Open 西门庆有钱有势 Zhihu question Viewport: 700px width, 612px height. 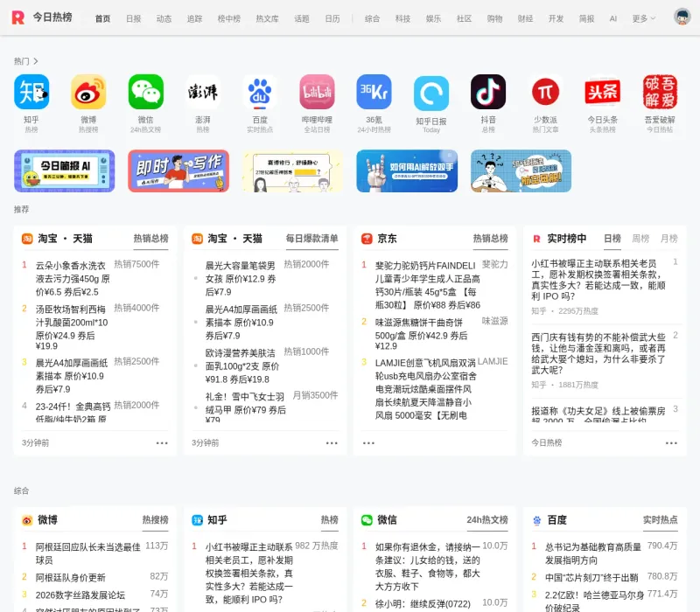598,353
